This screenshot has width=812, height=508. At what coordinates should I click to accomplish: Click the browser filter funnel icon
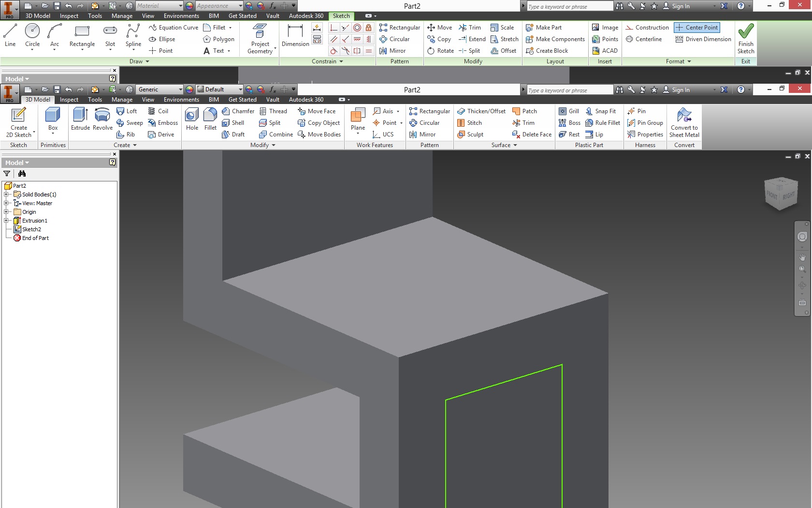pyautogui.click(x=7, y=174)
